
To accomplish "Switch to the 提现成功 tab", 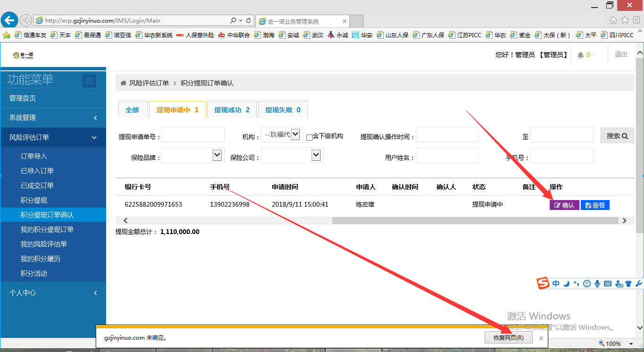I will 232,110.
